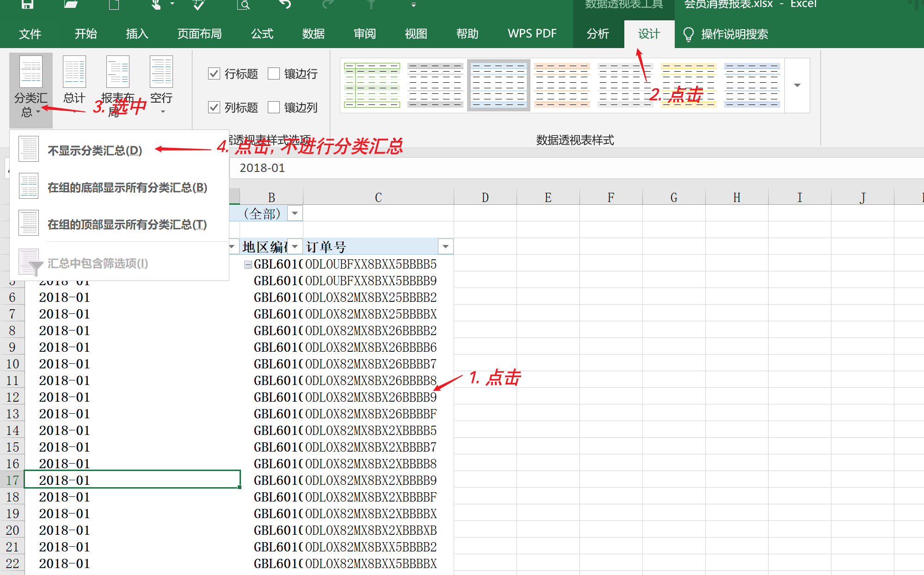The width and height of the screenshot is (924, 575).
Task: Switch to the 分析 ribbon tab
Action: tap(598, 34)
